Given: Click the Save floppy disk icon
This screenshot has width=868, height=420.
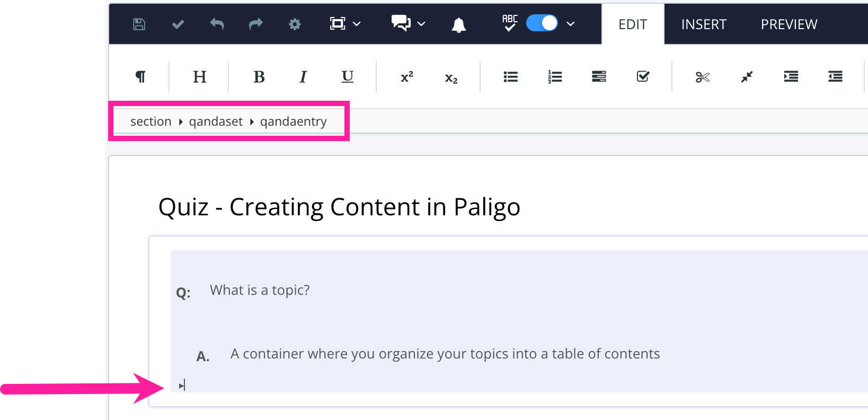Looking at the screenshot, I should tap(139, 24).
